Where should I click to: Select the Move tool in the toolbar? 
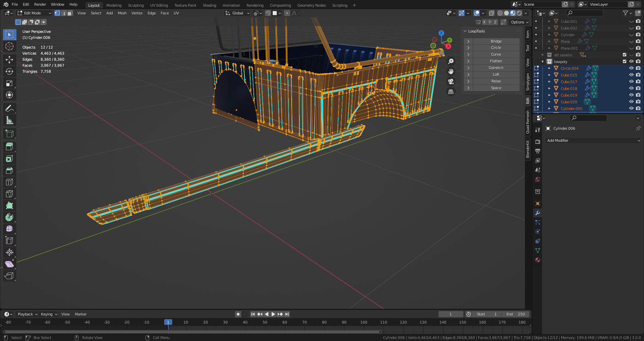[9, 60]
